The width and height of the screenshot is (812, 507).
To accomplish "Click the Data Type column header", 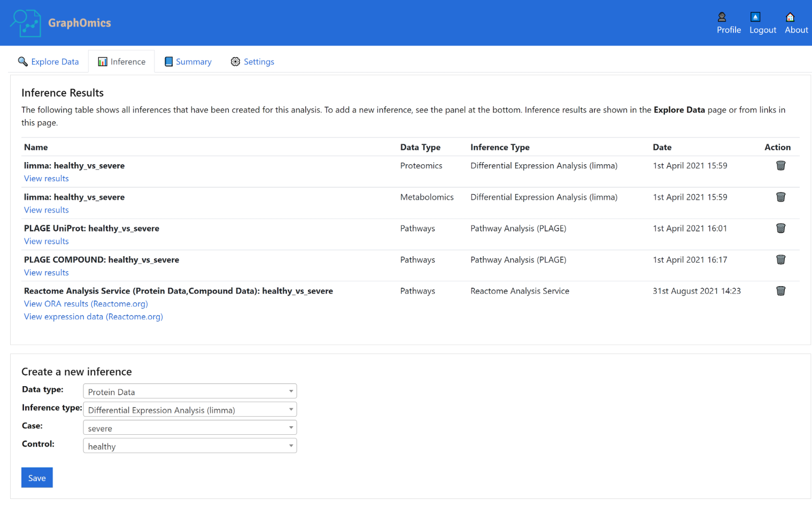I will click(420, 147).
